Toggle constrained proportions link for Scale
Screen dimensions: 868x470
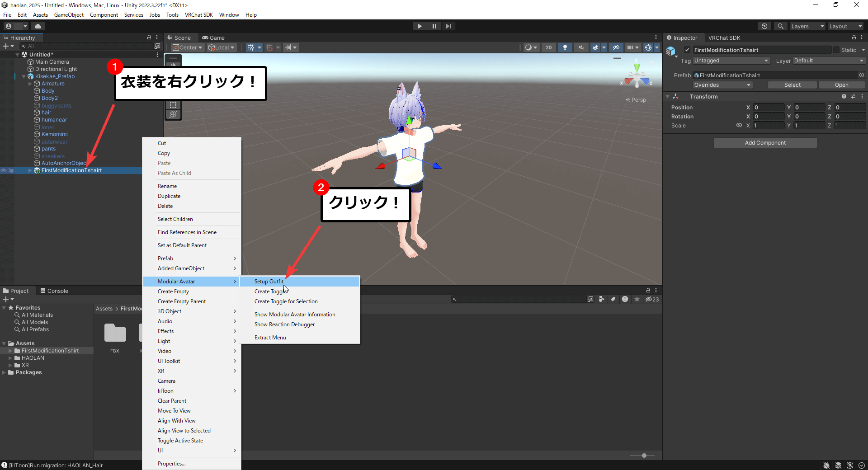coord(739,125)
